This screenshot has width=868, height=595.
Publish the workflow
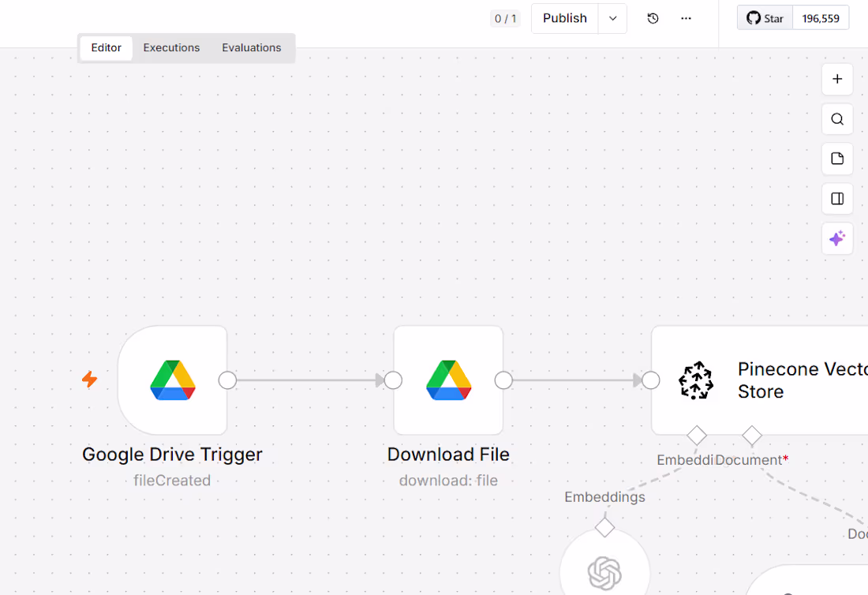pos(565,18)
